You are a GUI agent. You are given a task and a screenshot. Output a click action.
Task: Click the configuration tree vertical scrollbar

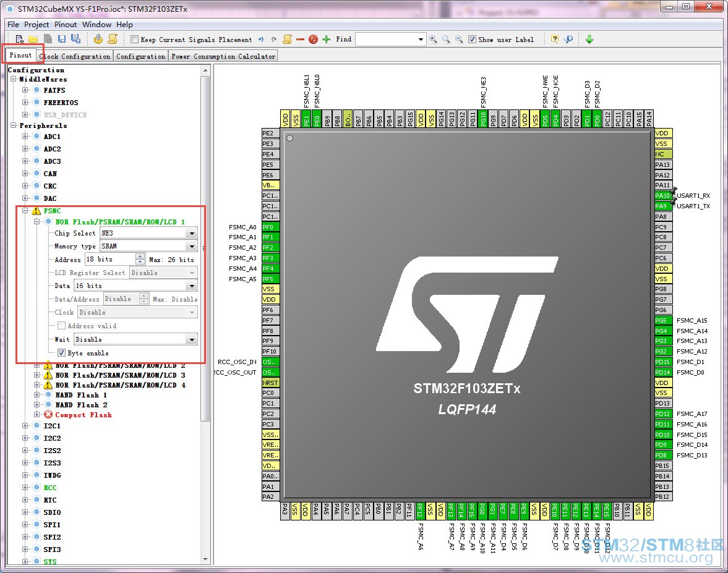click(x=205, y=248)
